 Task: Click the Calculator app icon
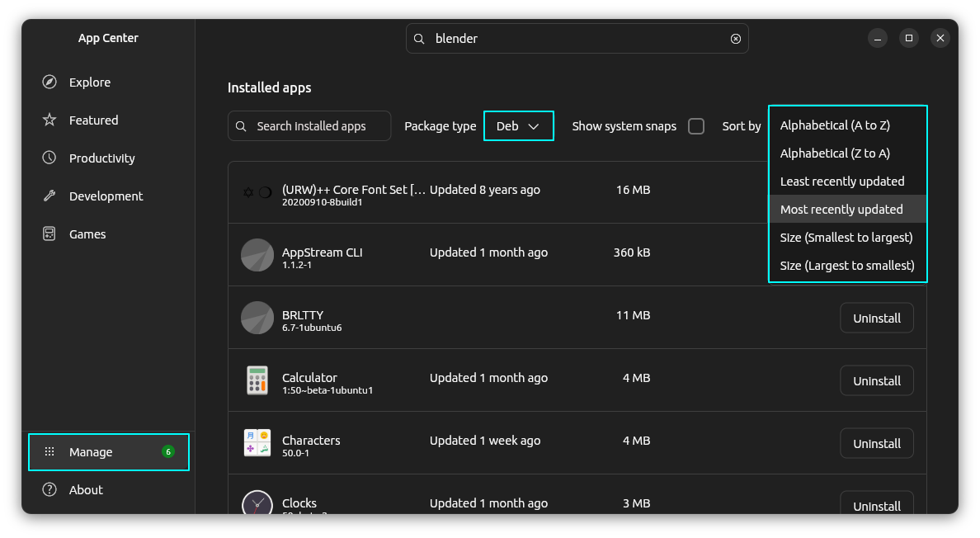coord(257,380)
